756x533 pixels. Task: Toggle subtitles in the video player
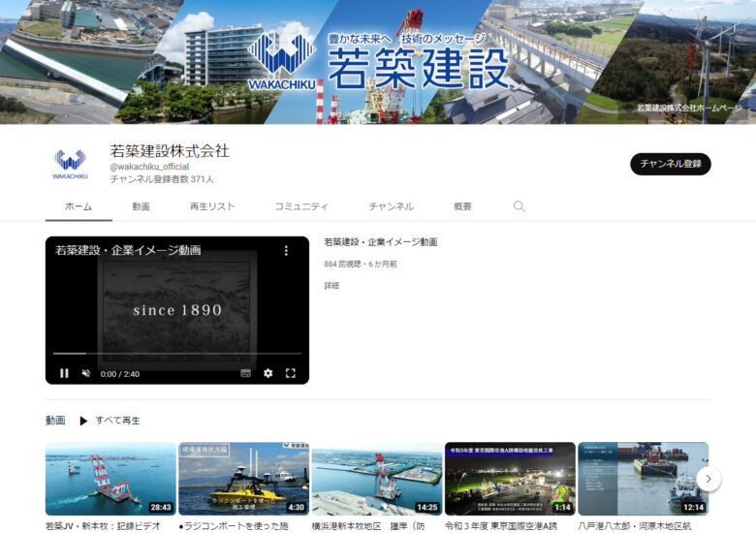pos(245,373)
